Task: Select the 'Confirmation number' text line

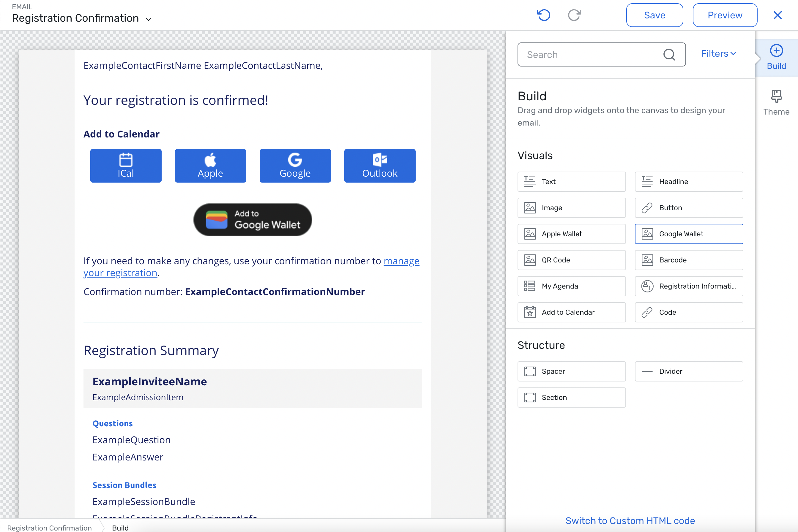Action: 224,292
